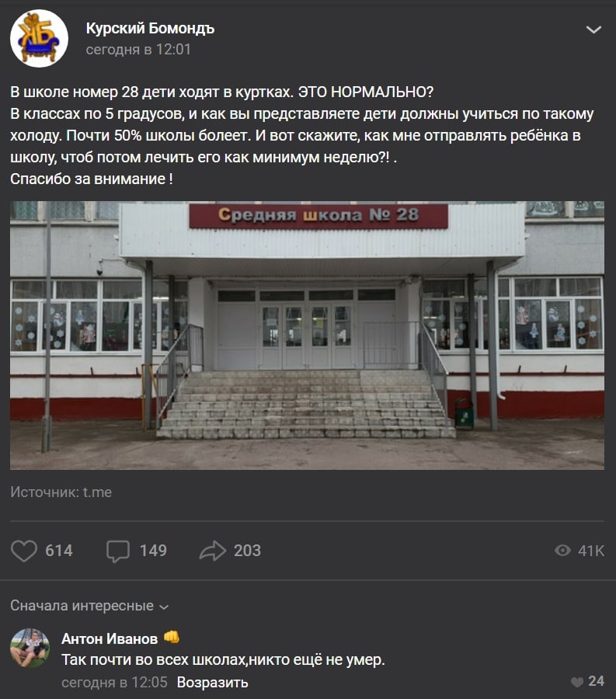Click the views eye icon

click(x=562, y=551)
